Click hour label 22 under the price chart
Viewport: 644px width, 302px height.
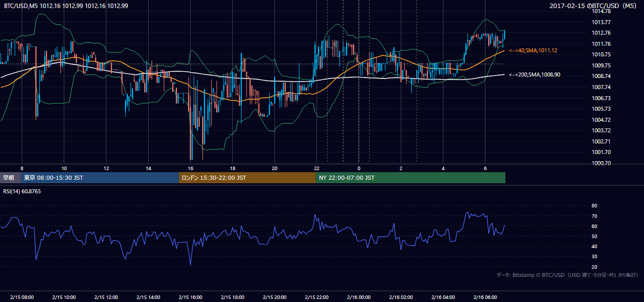[316, 168]
